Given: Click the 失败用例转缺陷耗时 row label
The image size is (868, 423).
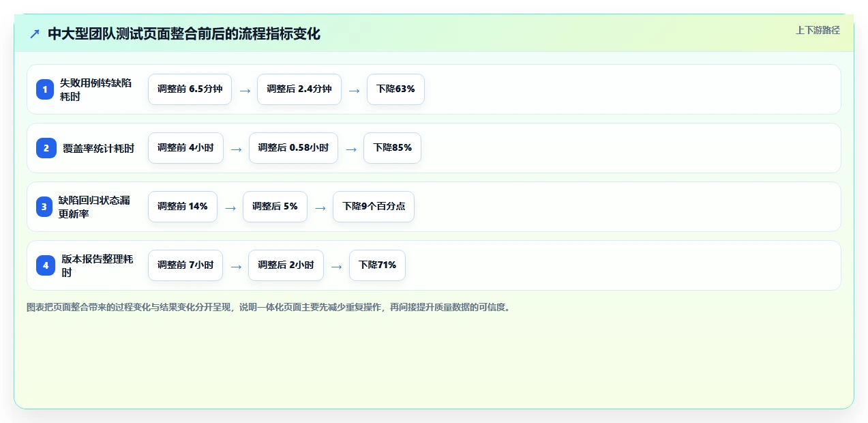Looking at the screenshot, I should [x=95, y=89].
